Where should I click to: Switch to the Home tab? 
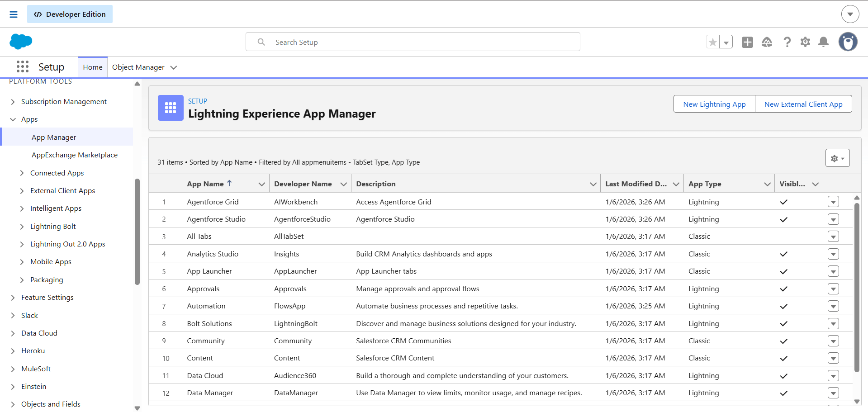tap(93, 67)
